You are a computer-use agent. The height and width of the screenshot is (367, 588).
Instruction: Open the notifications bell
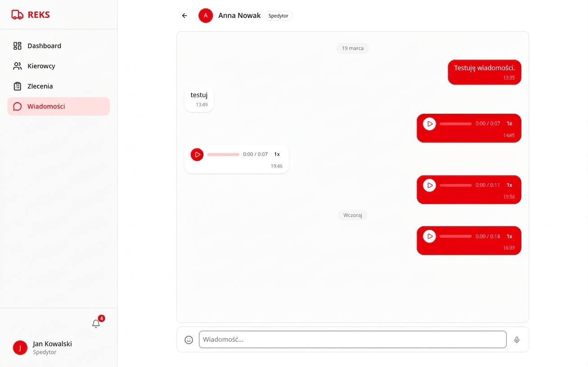click(x=96, y=323)
